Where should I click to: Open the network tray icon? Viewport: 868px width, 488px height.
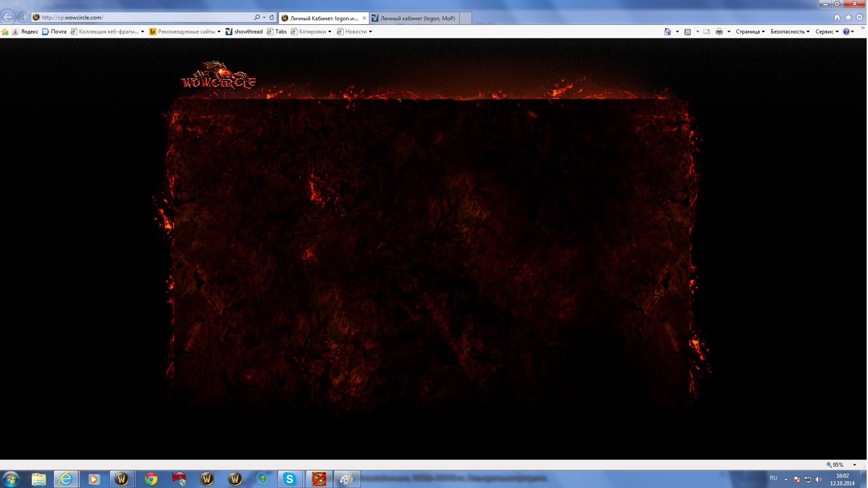tap(808, 479)
